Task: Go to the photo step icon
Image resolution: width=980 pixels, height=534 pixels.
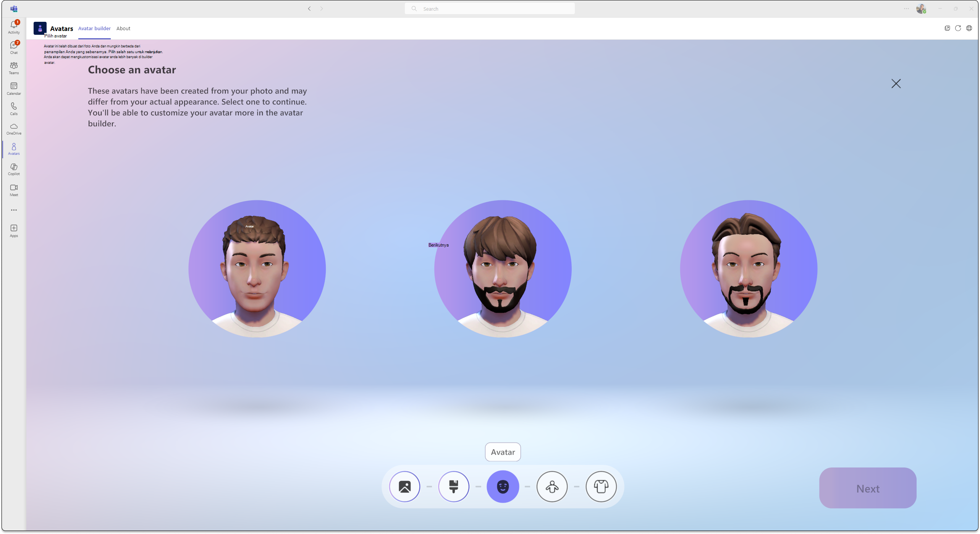Action: [x=404, y=487]
